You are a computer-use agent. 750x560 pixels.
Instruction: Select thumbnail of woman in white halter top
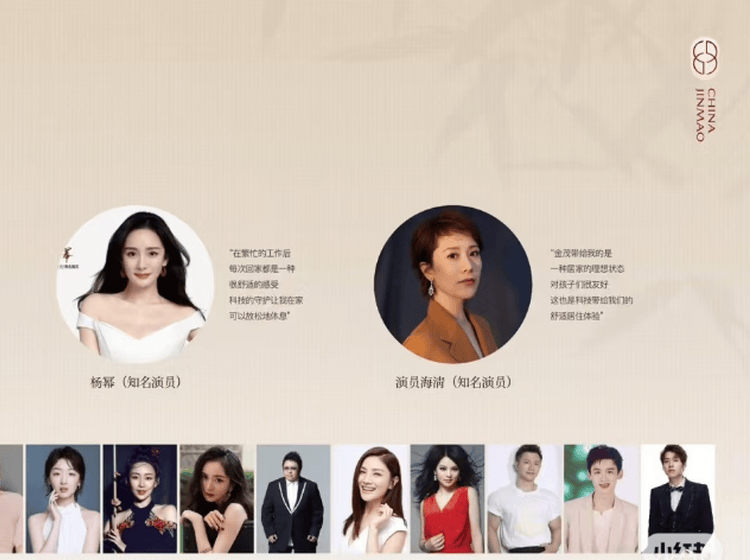tap(63, 498)
